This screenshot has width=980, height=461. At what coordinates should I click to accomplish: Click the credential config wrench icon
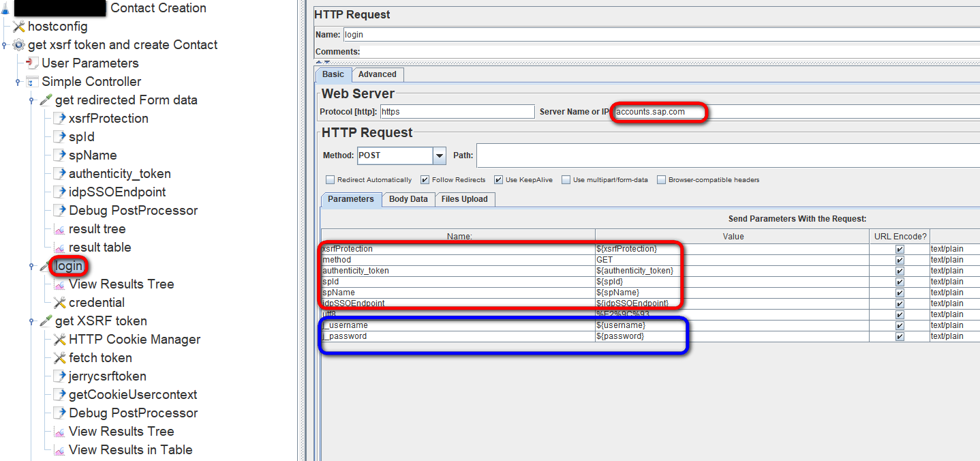click(x=59, y=303)
